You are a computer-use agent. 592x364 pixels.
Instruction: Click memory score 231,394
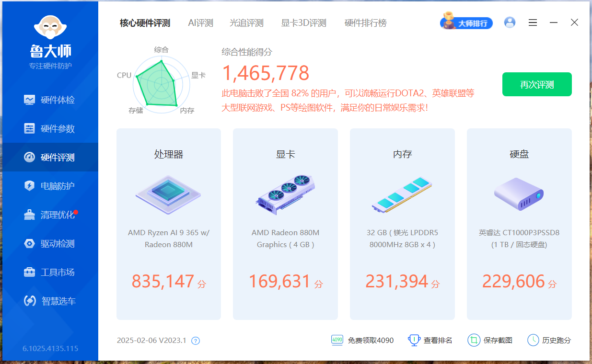click(x=396, y=281)
